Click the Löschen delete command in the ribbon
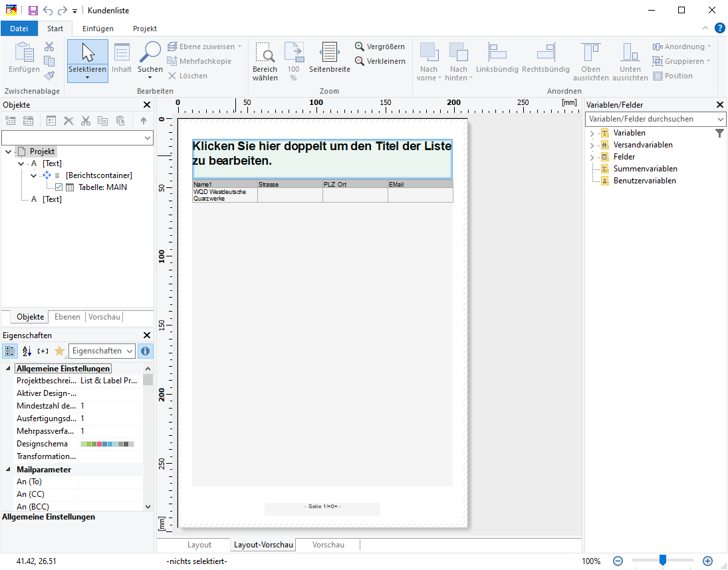 (x=187, y=76)
